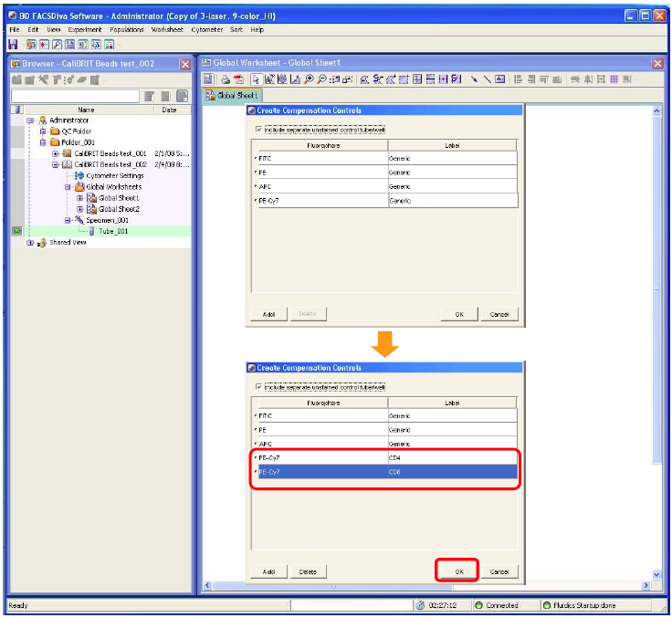Open the Experiment menu
672x618 pixels.
(84, 29)
